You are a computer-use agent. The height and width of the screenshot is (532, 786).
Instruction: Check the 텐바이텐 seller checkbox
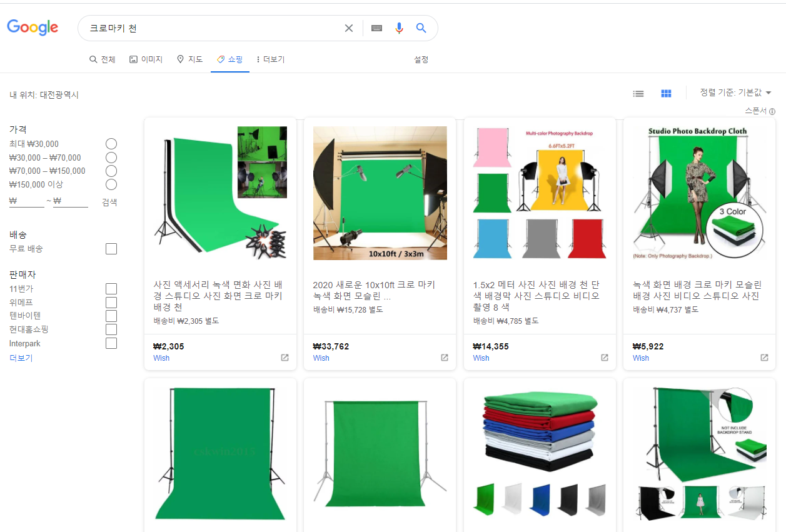[111, 316]
